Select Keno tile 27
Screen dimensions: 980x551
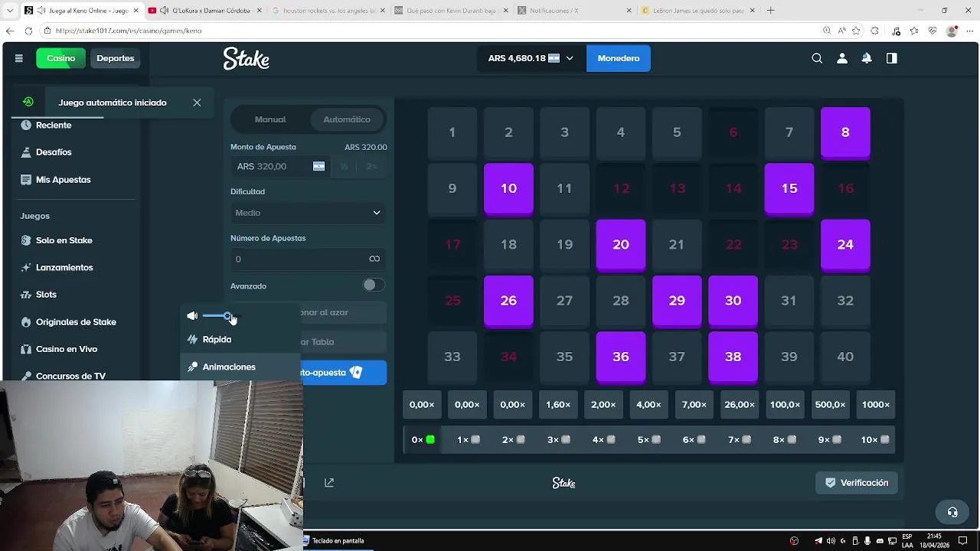pos(564,301)
